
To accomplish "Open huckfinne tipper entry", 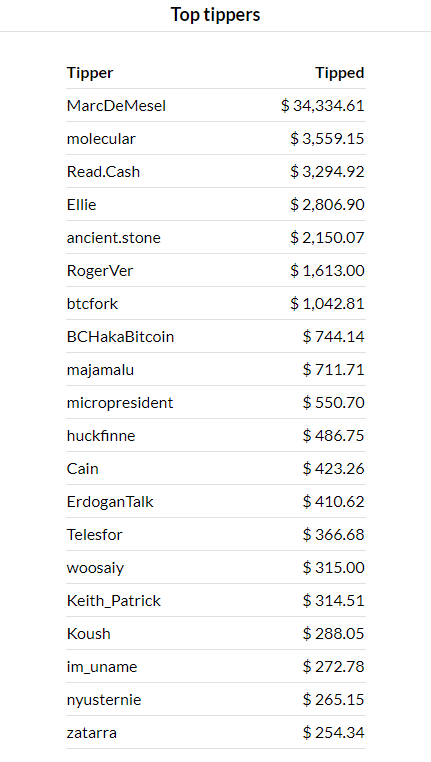I will coord(101,435).
